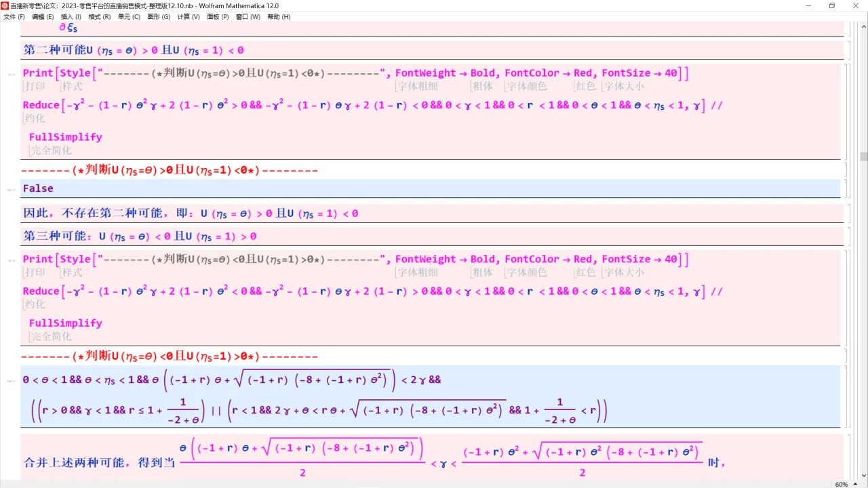Screen dimensions: 868x488
Task: Open the 窗口 (W) menu
Action: click(248, 17)
